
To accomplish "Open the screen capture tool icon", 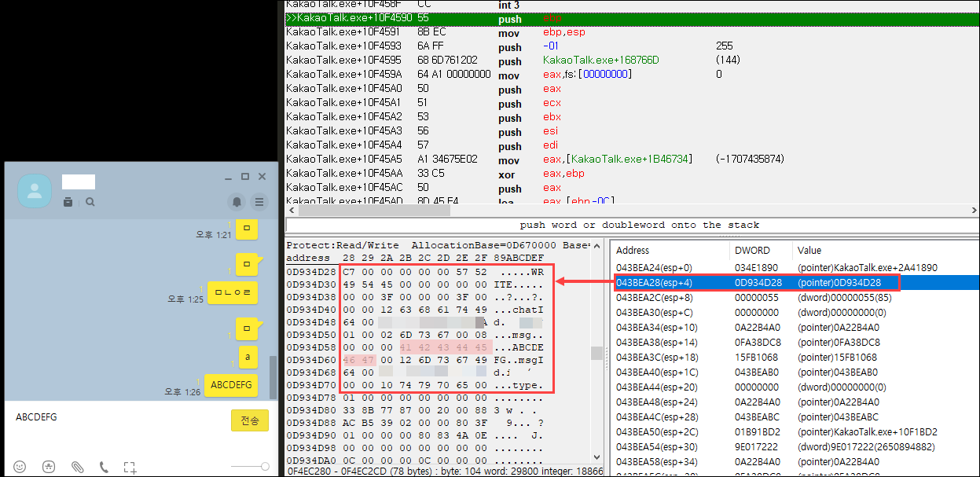I will (130, 467).
